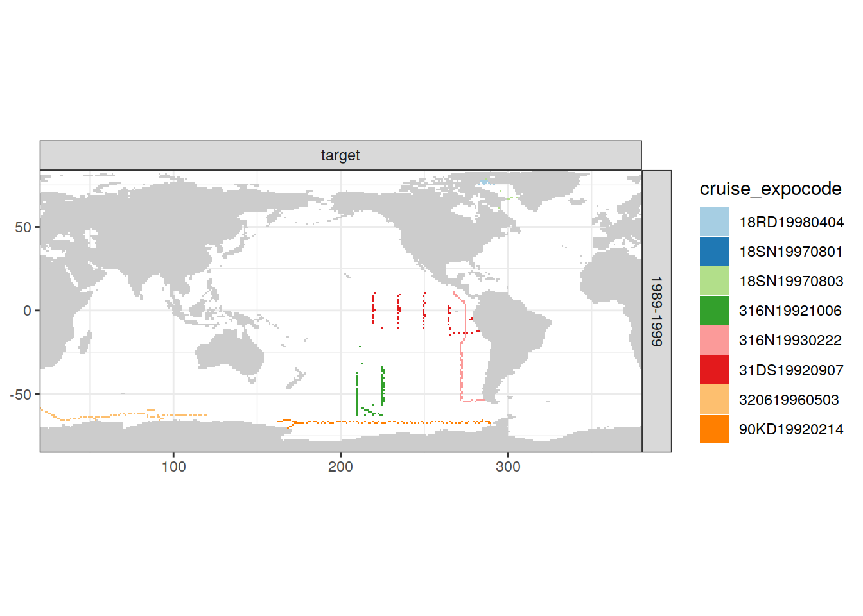
Task: Pick the red 31DS19920907 legend swatch
Action: [714, 370]
